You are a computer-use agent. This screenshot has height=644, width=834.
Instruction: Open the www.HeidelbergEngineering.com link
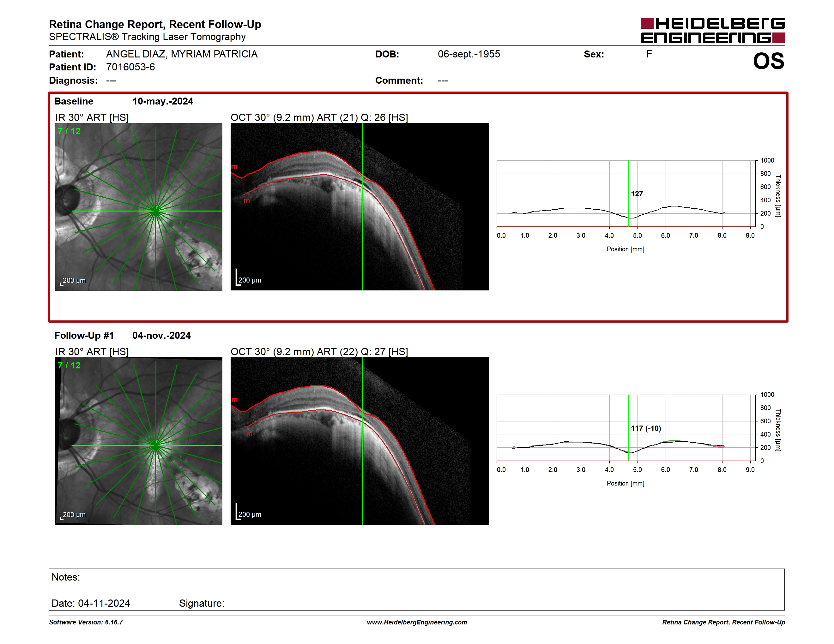(x=417, y=622)
